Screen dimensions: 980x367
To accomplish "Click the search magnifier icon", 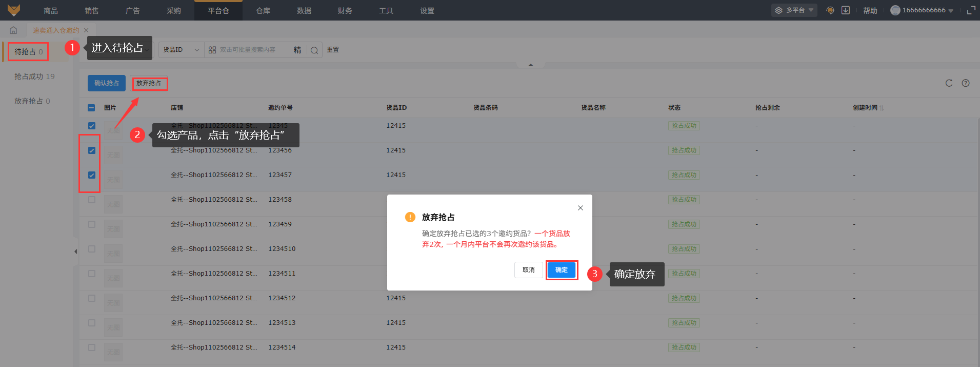I will (314, 50).
